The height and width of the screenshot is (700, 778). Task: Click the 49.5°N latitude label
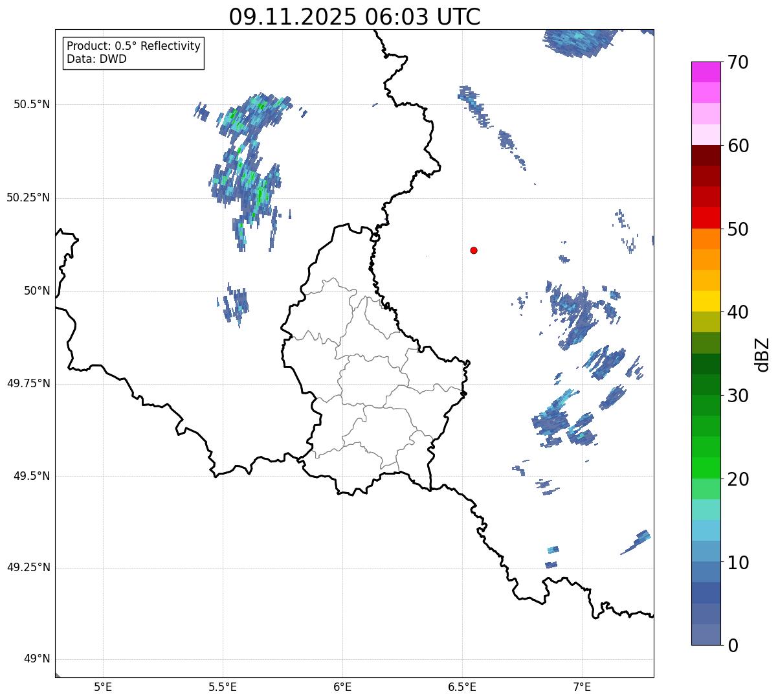tap(32, 476)
